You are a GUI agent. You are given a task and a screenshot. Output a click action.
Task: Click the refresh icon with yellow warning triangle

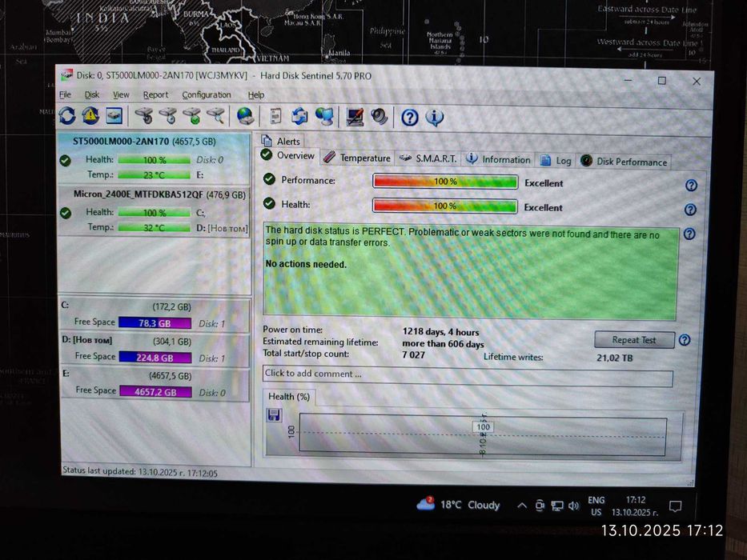click(x=90, y=115)
